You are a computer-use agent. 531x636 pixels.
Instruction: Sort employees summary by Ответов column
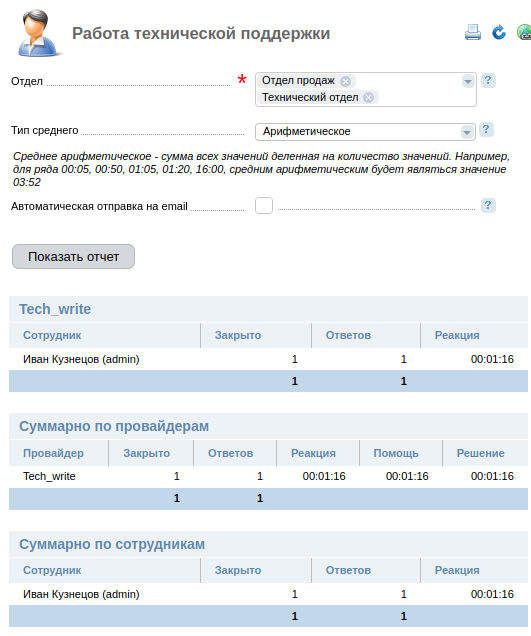coord(348,570)
